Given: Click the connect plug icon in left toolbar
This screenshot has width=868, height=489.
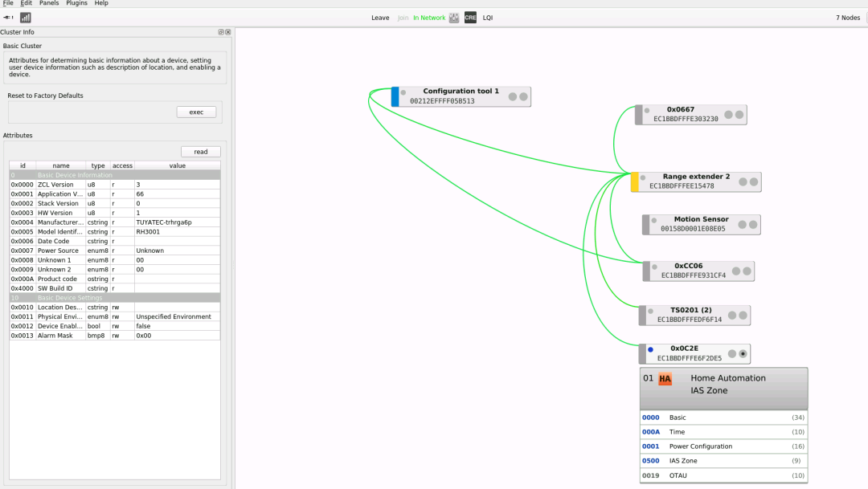Looking at the screenshot, I should click(x=8, y=17).
